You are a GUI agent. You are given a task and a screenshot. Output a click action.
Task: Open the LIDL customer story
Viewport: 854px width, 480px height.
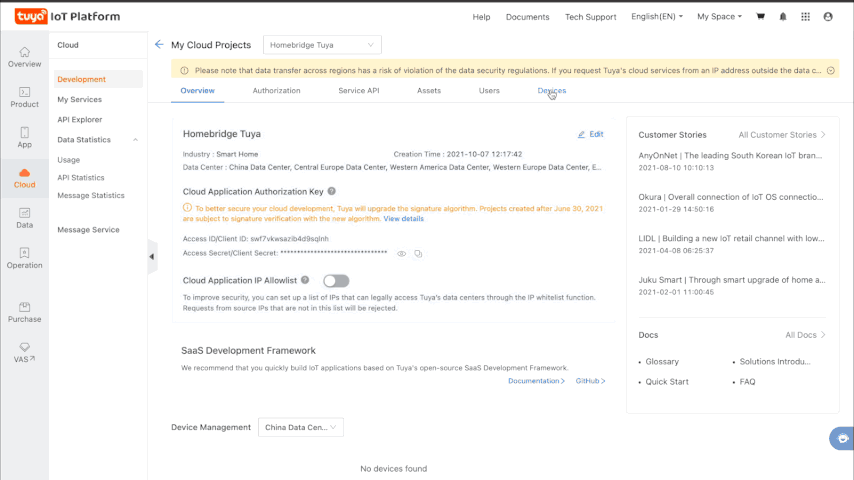[731, 238]
